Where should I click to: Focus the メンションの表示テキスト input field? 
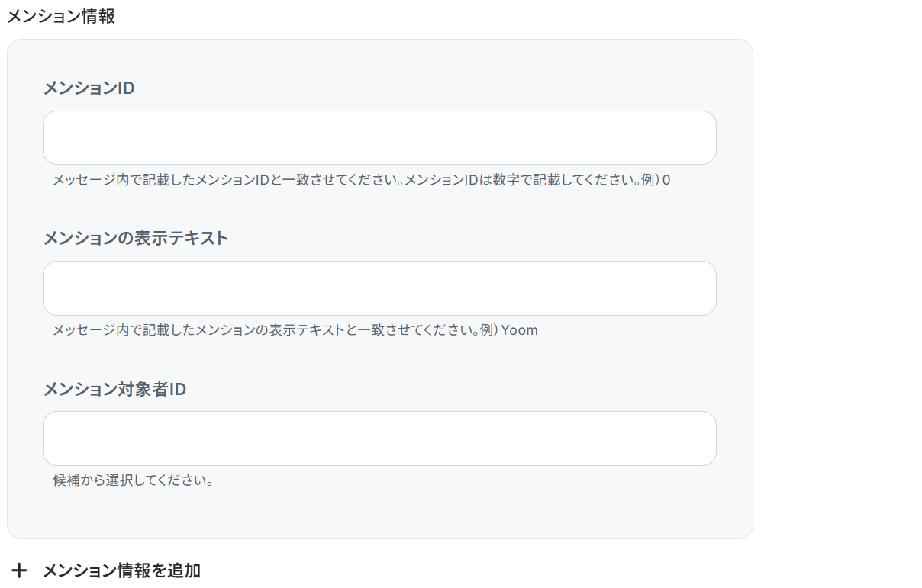pyautogui.click(x=379, y=288)
